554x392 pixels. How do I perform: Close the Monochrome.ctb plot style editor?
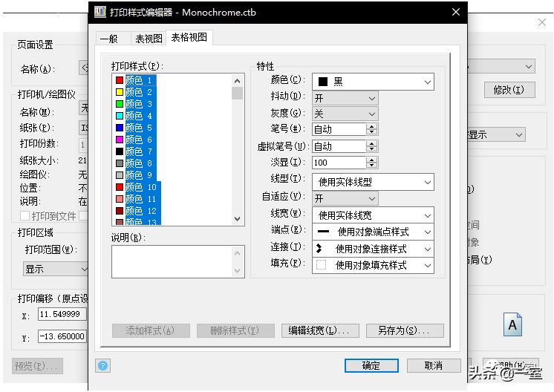point(456,12)
